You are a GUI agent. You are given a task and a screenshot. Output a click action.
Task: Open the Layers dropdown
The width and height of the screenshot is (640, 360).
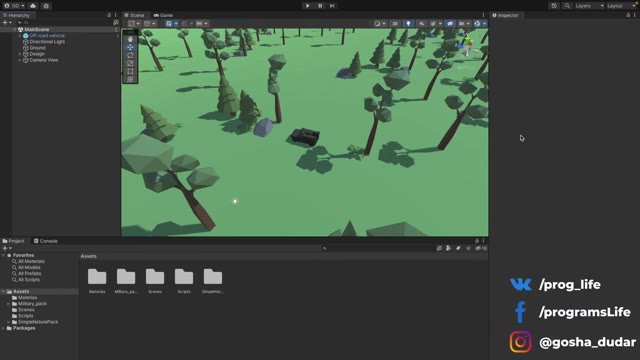(589, 6)
